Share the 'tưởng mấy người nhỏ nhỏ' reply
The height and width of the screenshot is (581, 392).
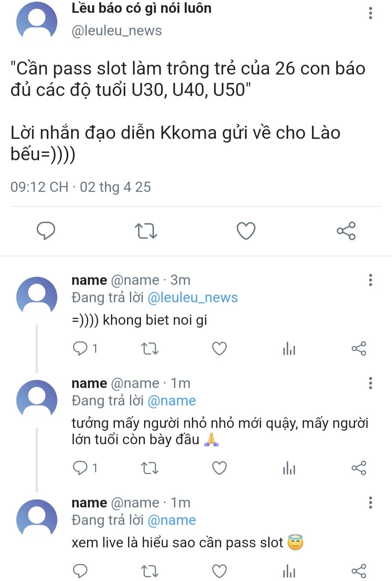(359, 468)
